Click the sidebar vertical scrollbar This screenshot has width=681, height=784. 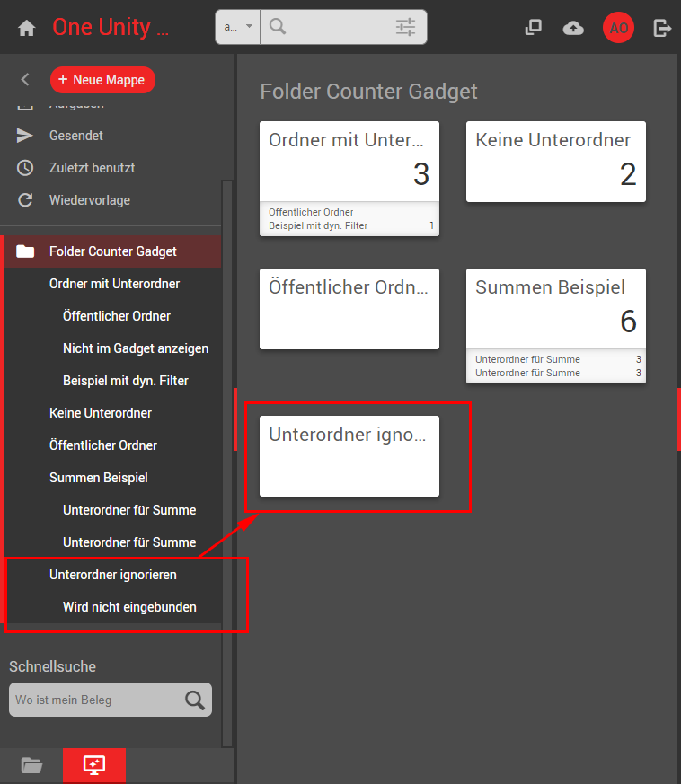[x=227, y=462]
